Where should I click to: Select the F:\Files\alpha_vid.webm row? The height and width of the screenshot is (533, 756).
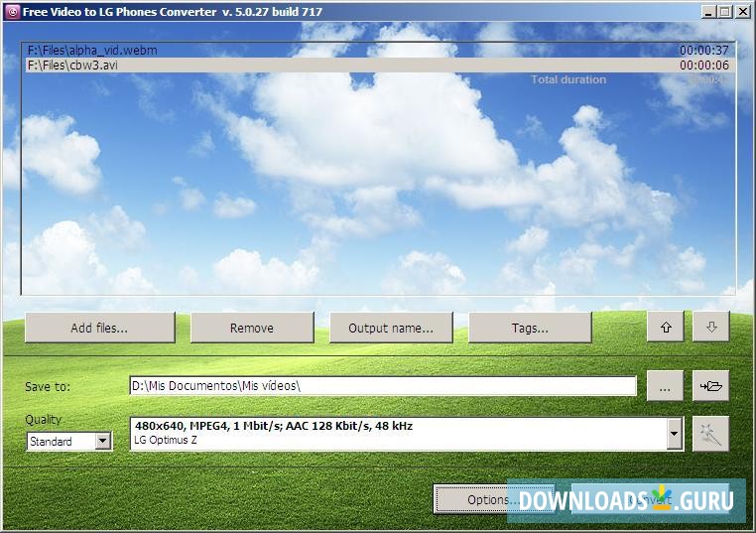click(380, 51)
